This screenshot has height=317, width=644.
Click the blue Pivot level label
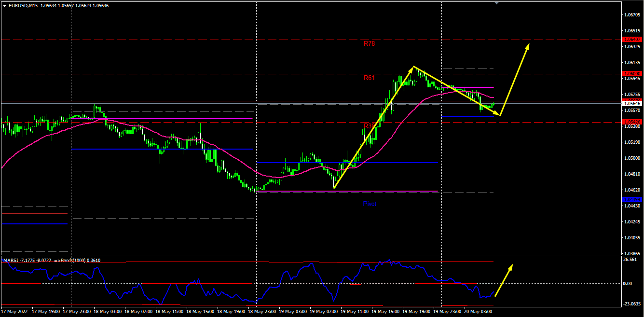(x=370, y=204)
